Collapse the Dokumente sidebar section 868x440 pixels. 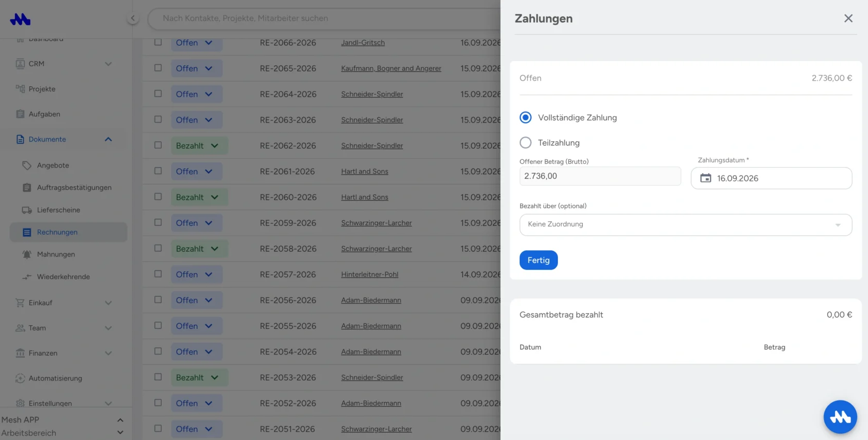[109, 139]
